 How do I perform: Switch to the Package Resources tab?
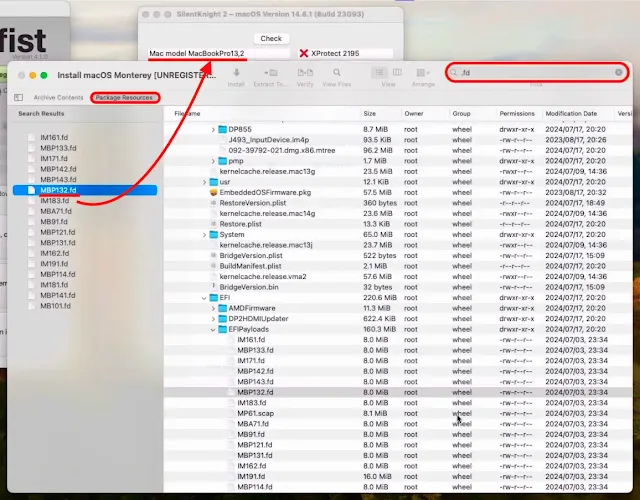pos(124,98)
